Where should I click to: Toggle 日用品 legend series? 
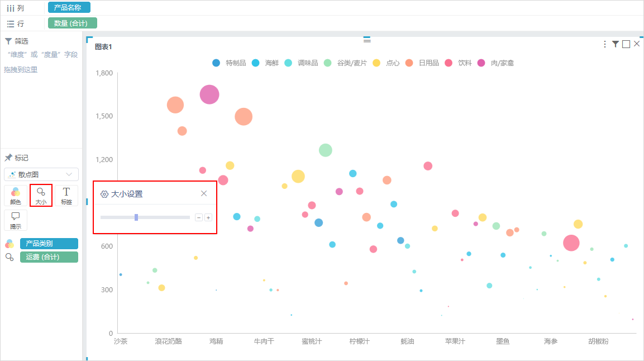coord(422,63)
